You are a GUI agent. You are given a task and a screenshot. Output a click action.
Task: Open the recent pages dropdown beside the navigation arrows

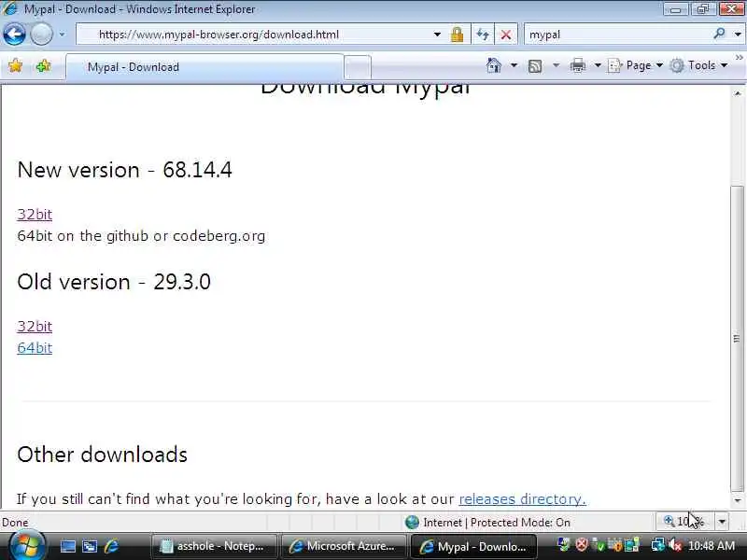[62, 35]
